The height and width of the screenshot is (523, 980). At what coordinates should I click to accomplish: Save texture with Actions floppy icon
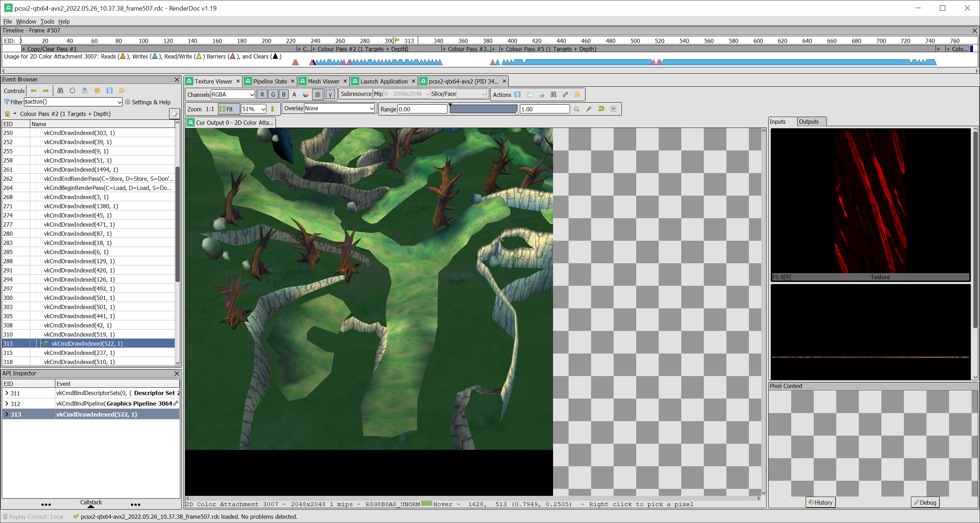pos(517,94)
